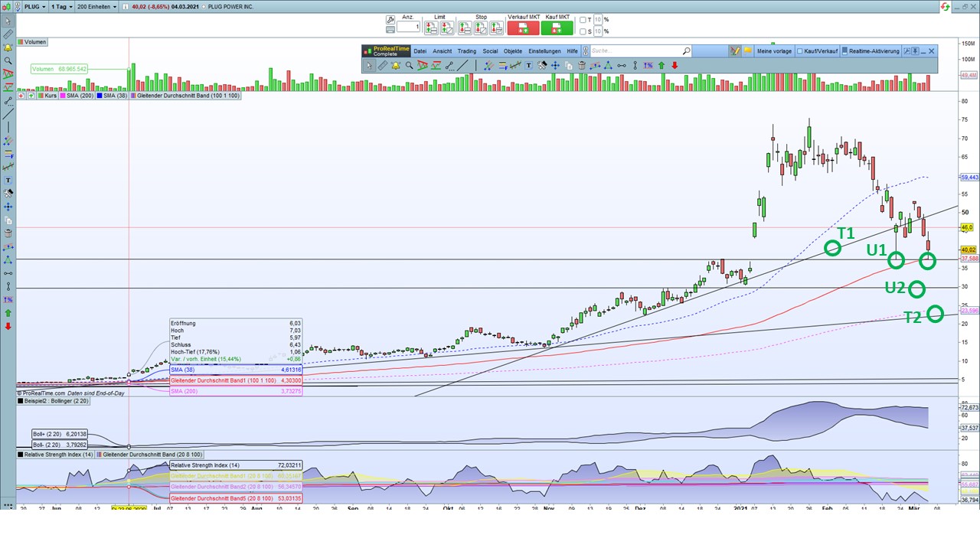Open order settings wrench icon

pyautogui.click(x=390, y=20)
